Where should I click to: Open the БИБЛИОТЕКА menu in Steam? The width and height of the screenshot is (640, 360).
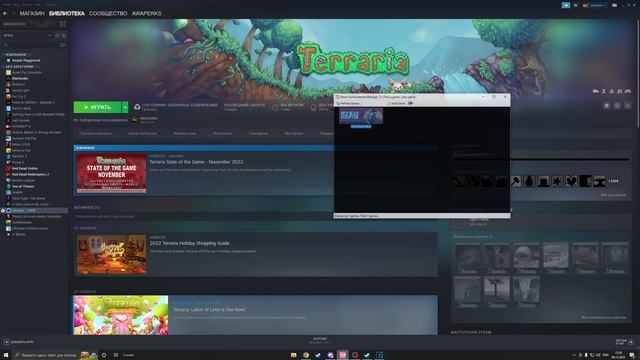(67, 13)
